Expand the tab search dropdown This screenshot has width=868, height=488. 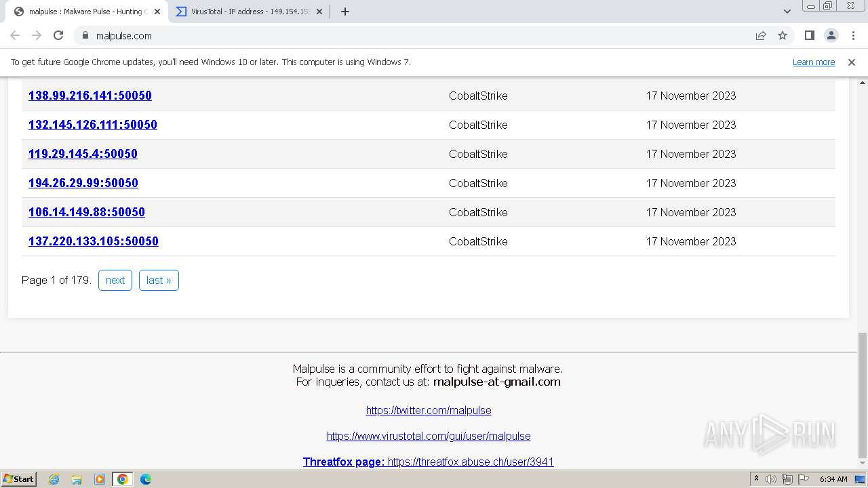click(x=787, y=12)
